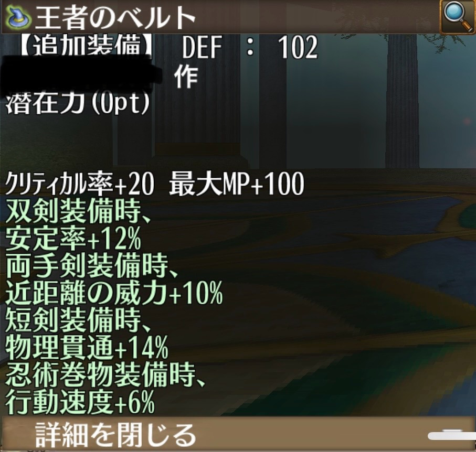Select the 忍術巻物装備時 condition line

pyautogui.click(x=105, y=375)
